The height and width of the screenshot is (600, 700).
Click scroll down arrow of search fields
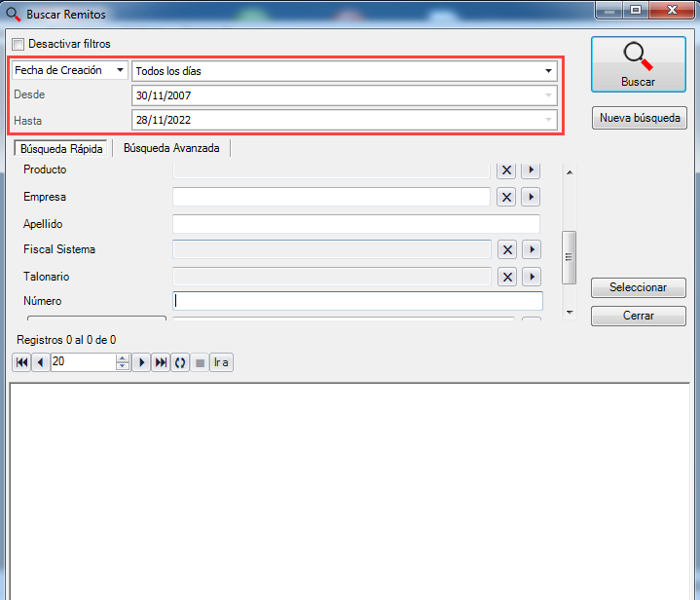tap(570, 313)
